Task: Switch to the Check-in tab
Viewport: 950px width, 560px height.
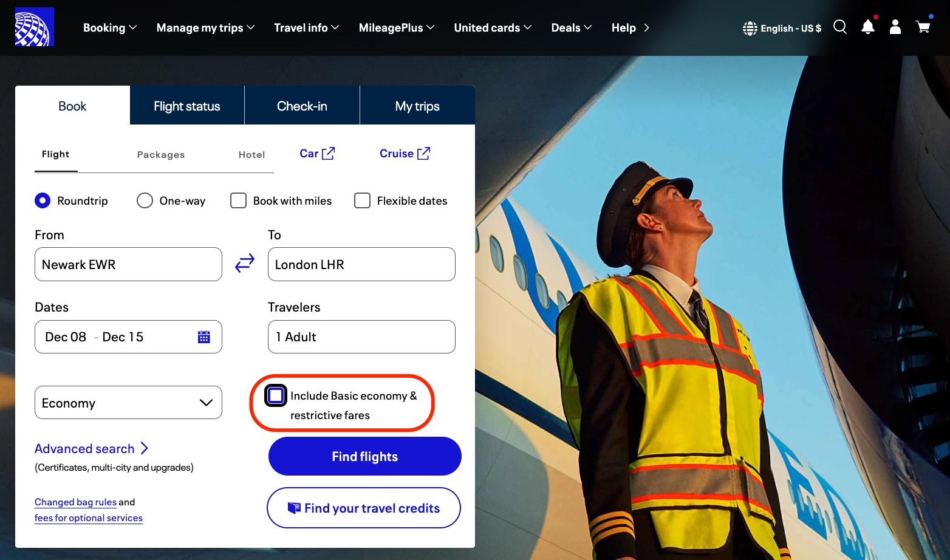Action: 302,106
